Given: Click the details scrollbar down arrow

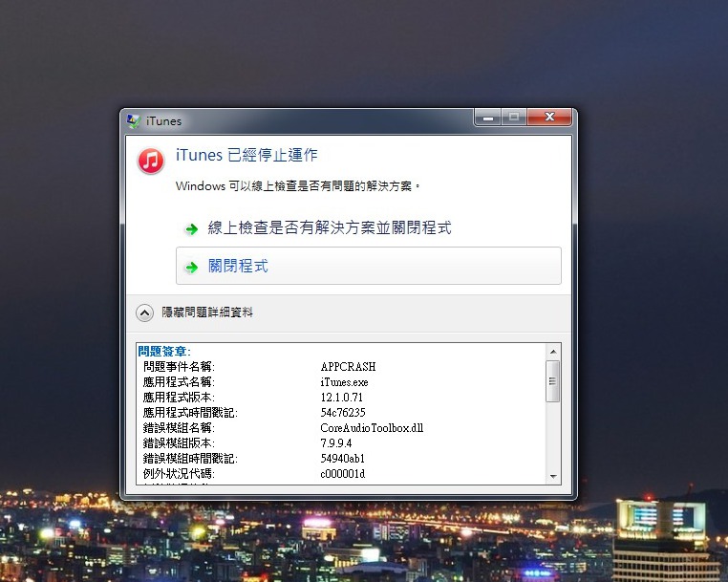Looking at the screenshot, I should 553,476.
